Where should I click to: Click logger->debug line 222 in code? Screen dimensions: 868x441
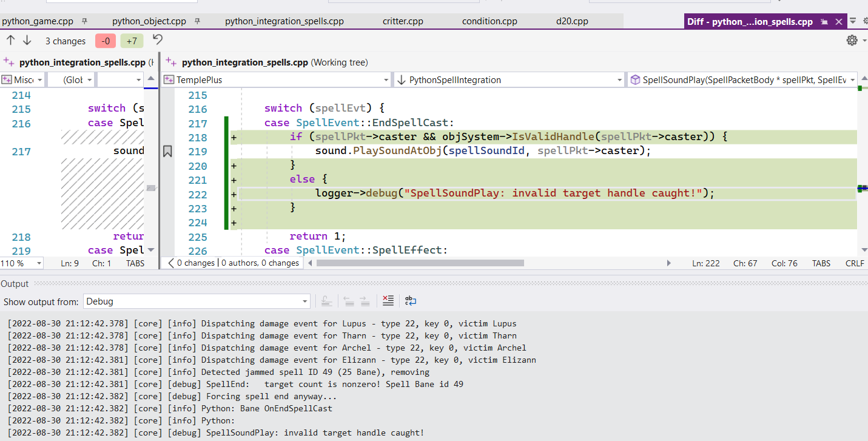click(x=515, y=194)
